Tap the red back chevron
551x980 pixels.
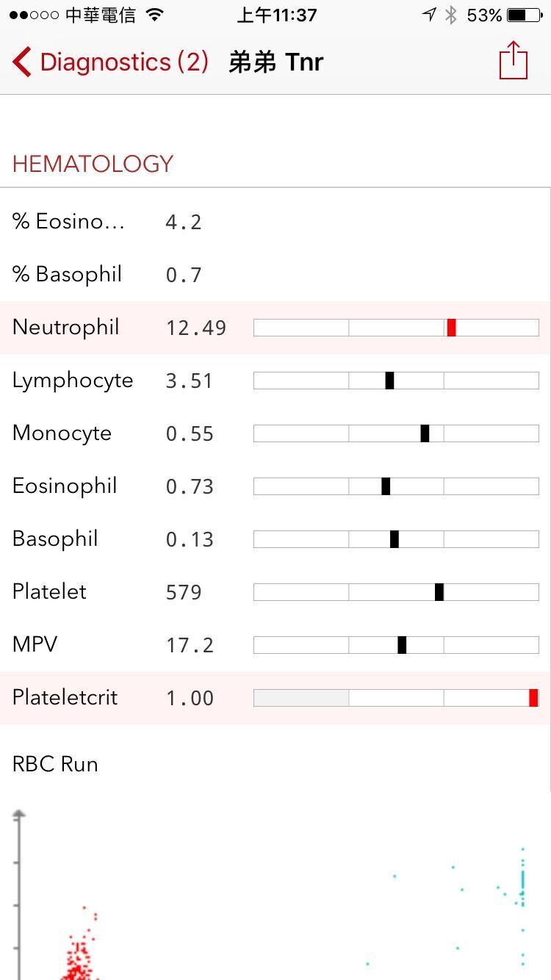[x=22, y=62]
